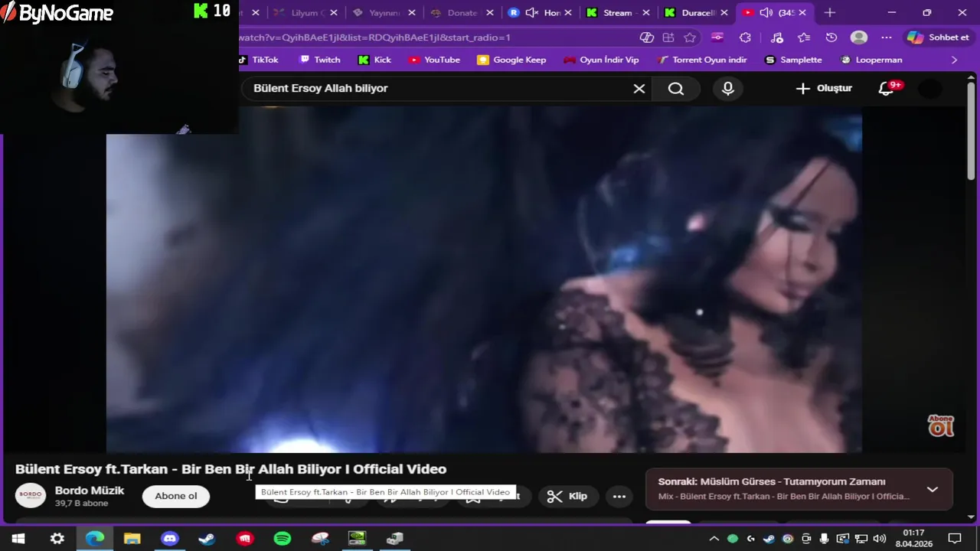
Task: Subscribe with the Abone ol button
Action: tap(176, 496)
